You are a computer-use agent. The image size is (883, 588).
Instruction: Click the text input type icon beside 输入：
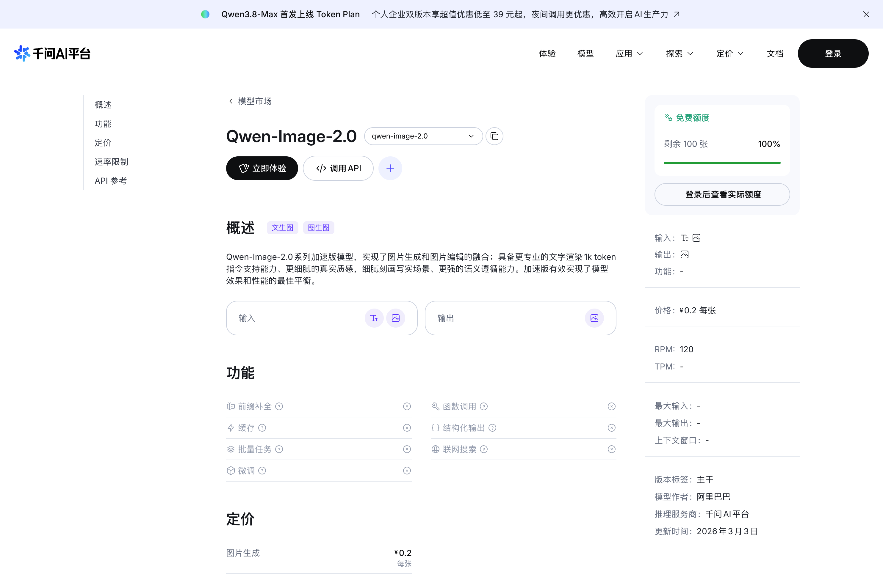point(685,238)
